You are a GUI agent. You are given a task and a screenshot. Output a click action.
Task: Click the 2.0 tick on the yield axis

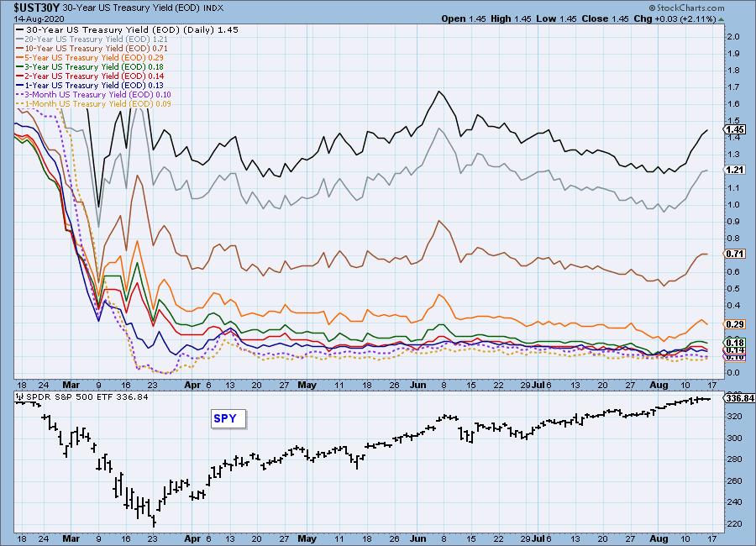[x=733, y=37]
